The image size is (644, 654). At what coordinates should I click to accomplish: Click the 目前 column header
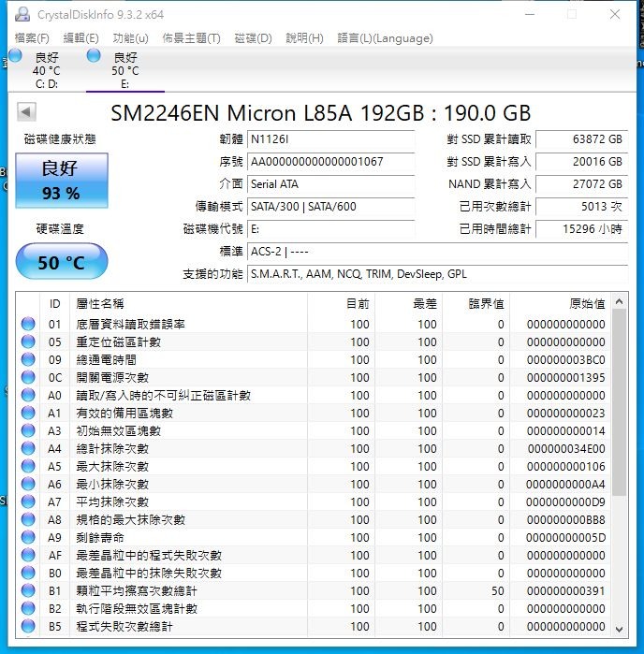tap(341, 304)
